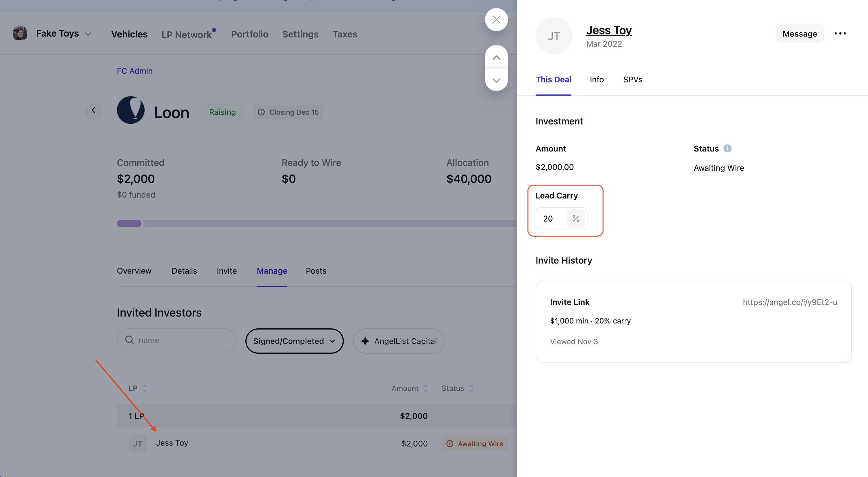Click the percent symbol in Lead Carry
Screen dimensions: 868x477
(x=576, y=218)
